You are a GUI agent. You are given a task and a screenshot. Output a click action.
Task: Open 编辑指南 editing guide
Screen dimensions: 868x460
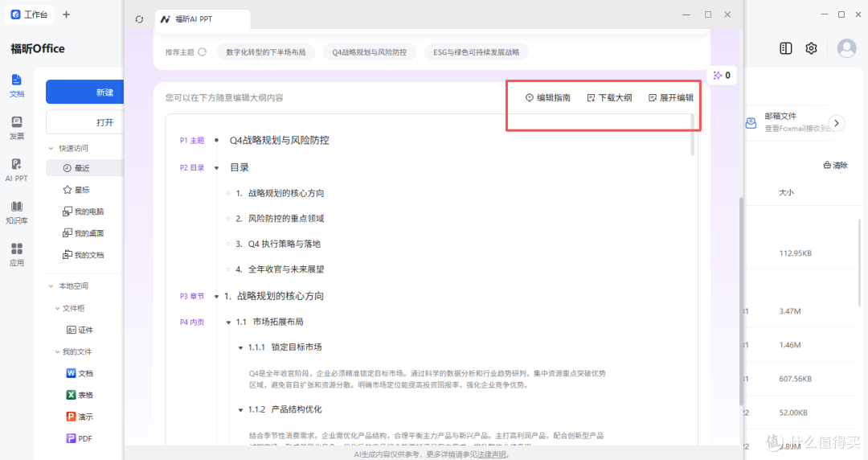[547, 97]
